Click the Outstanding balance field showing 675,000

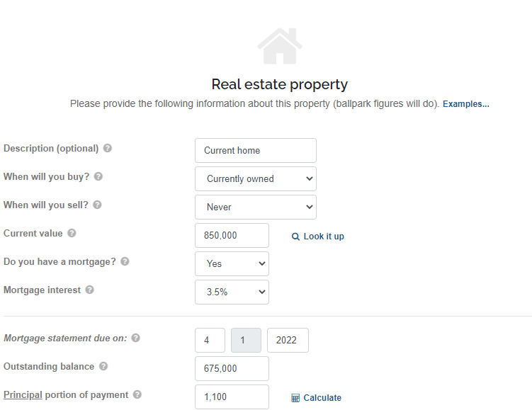click(232, 369)
